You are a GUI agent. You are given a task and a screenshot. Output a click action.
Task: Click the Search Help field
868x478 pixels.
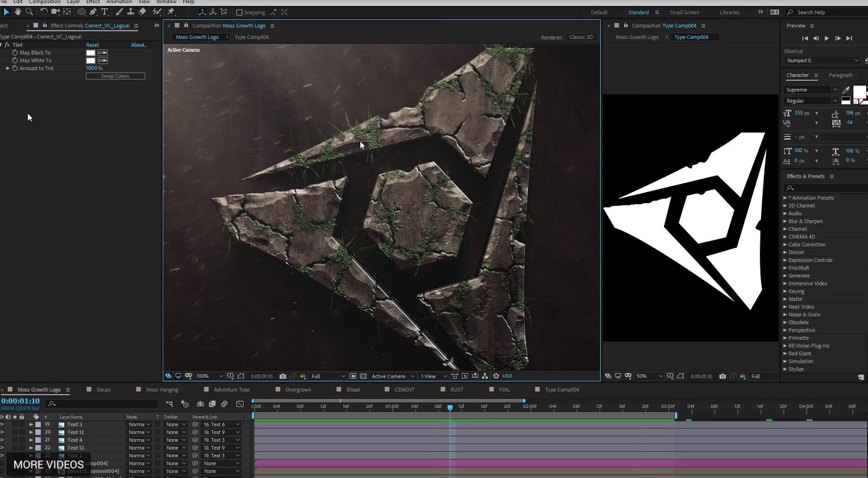tap(826, 12)
